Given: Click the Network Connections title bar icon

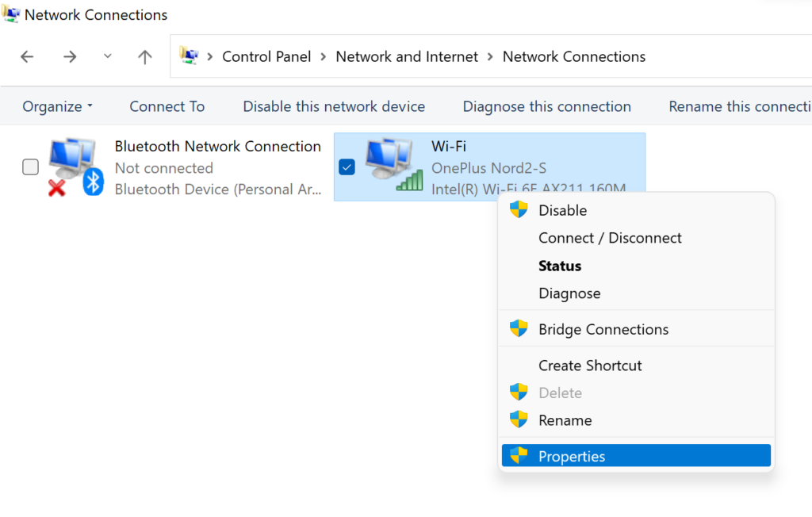Looking at the screenshot, I should click(11, 14).
